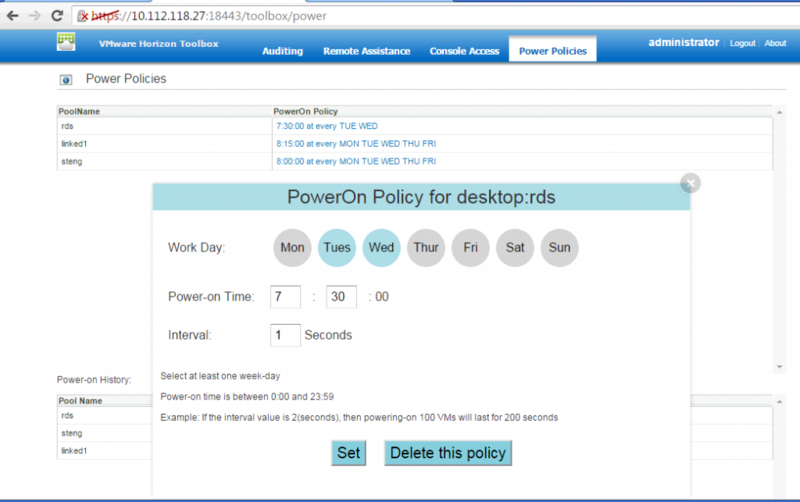Image resolution: width=800 pixels, height=502 pixels.
Task: Click the policy table scroll up arrow
Action: click(x=779, y=112)
